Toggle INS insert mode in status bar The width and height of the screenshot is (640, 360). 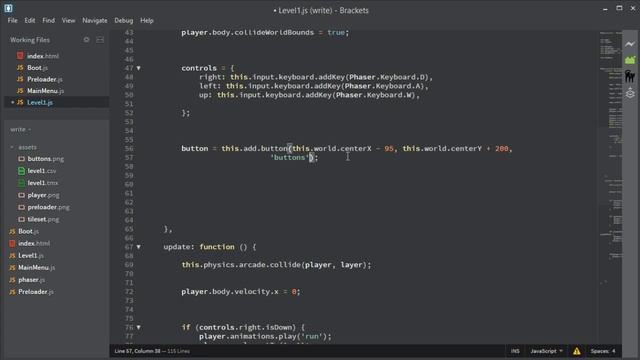515,351
